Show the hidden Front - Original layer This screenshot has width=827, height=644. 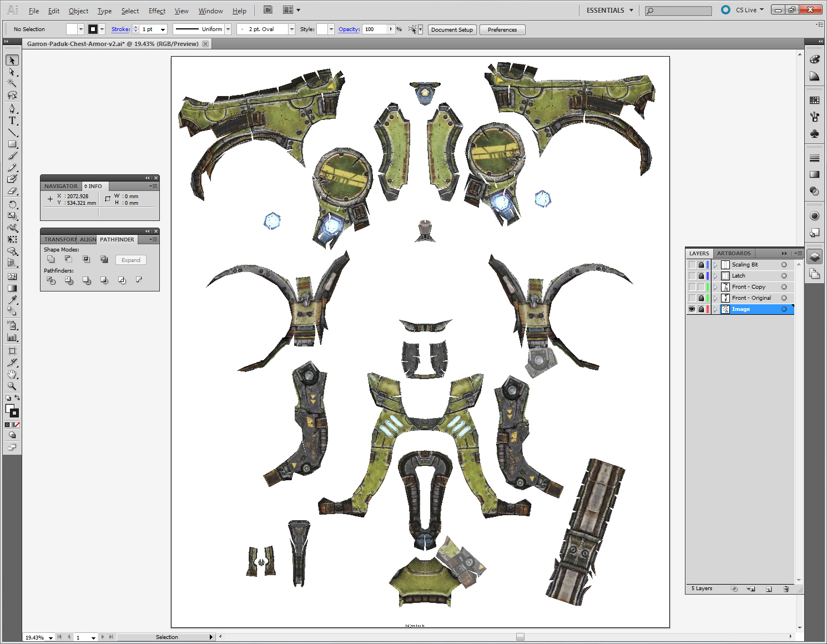(x=692, y=298)
